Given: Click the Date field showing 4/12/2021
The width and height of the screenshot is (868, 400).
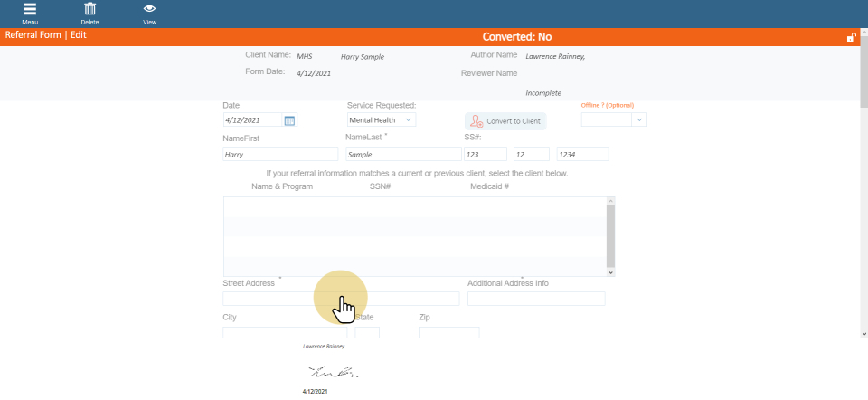Looking at the screenshot, I should (x=253, y=120).
